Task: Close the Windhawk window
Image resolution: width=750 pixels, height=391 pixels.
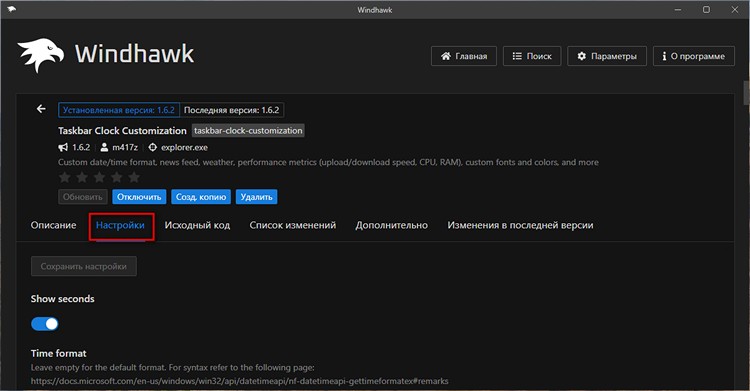Action: point(735,10)
